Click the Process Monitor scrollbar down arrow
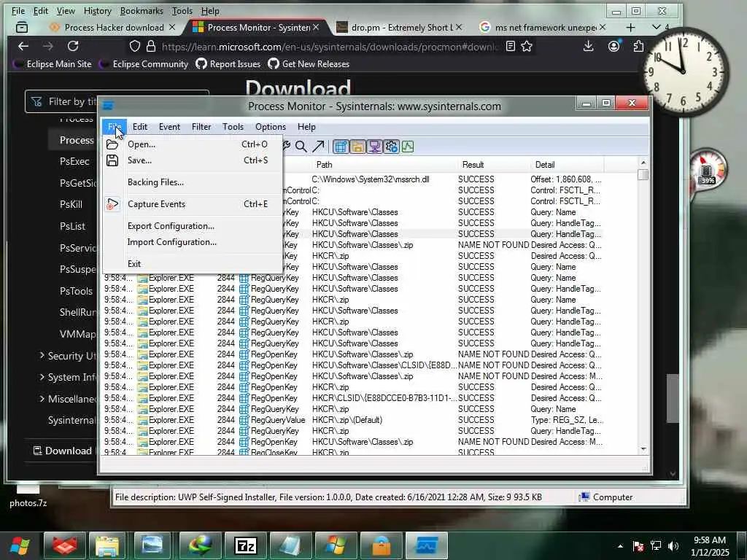The image size is (747, 560). 643,448
